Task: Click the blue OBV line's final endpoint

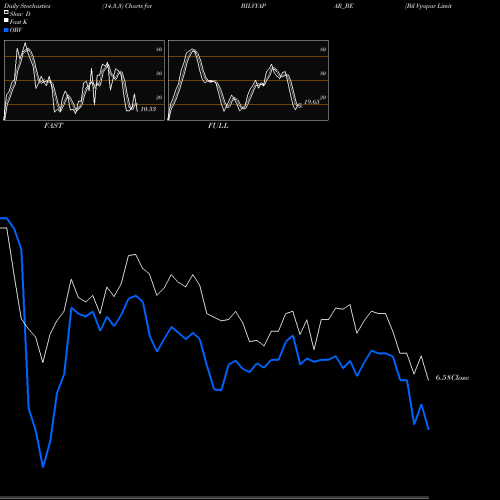Action: tap(429, 429)
